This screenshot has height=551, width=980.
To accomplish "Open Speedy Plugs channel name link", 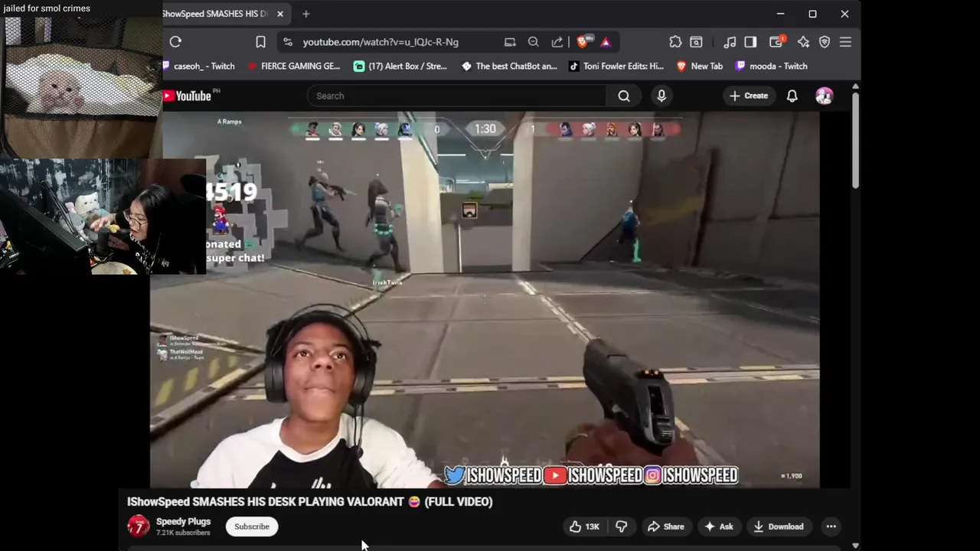I will [183, 522].
